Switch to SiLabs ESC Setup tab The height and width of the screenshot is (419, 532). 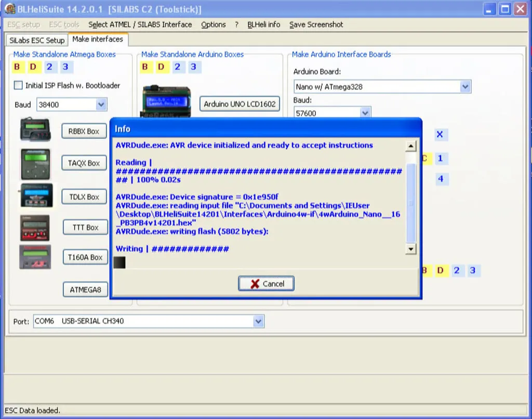tap(37, 40)
